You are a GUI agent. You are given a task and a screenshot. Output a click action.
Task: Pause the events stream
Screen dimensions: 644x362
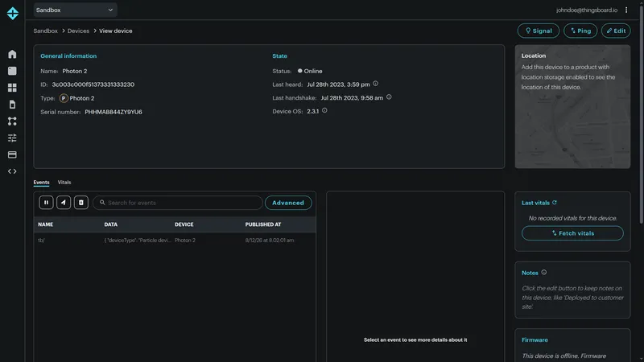coord(46,203)
